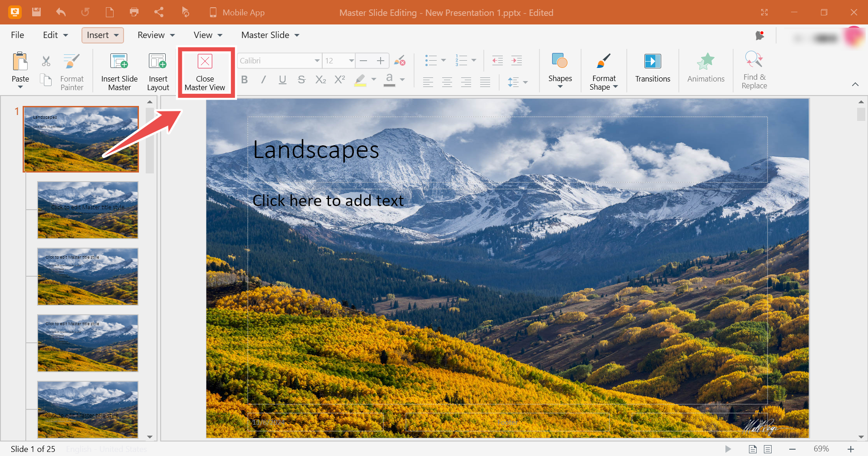The height and width of the screenshot is (456, 868).
Task: Cut selection with scissors icon
Action: [x=46, y=61]
